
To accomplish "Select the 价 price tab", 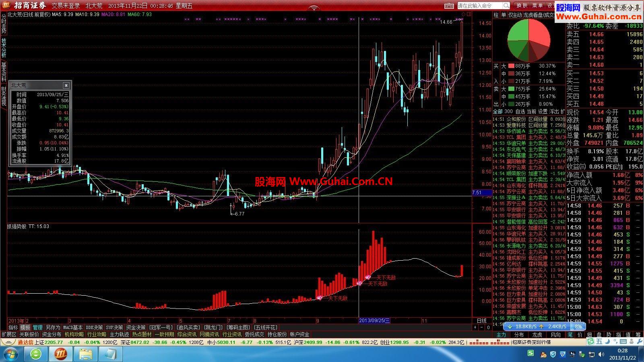I will tap(580, 335).
